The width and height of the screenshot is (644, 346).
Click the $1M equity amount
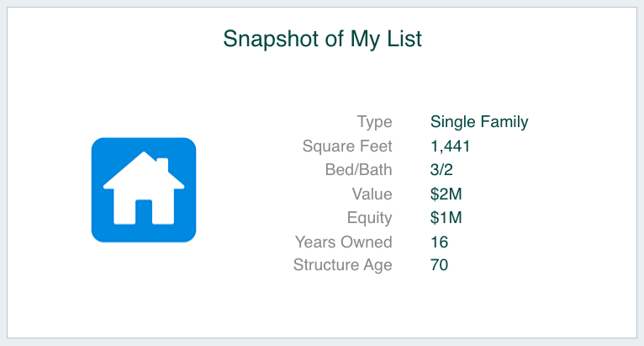click(446, 218)
